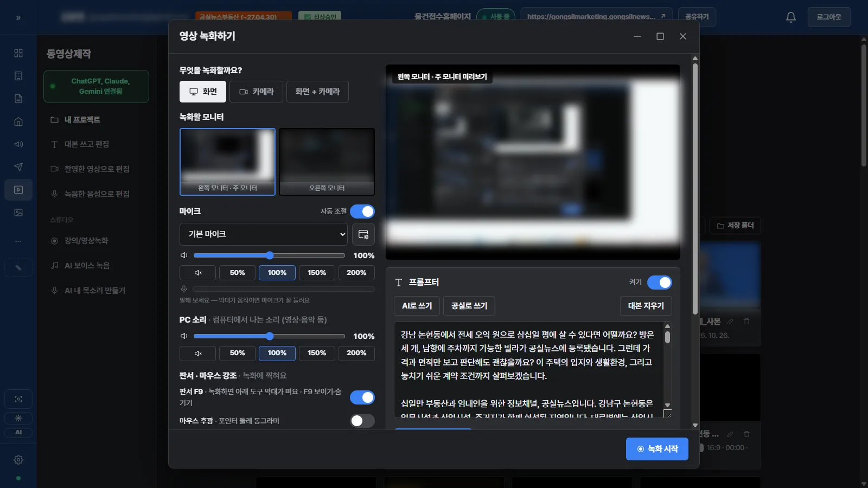This screenshot has width=868, height=488.
Task: Open 내 프로젝트 in the sidebar
Action: click(x=82, y=119)
